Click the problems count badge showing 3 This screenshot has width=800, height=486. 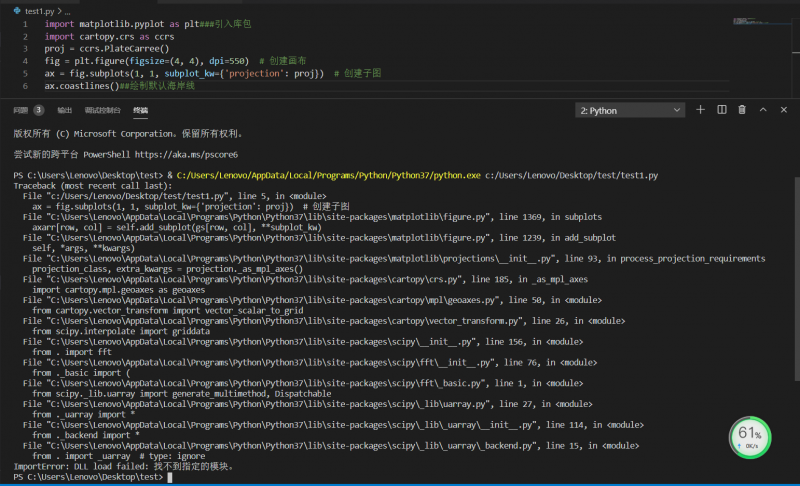pyautogui.click(x=39, y=110)
